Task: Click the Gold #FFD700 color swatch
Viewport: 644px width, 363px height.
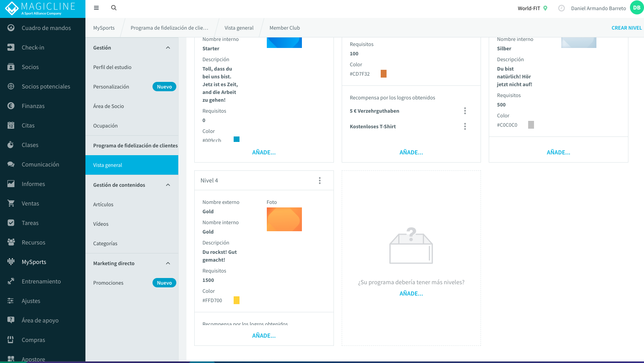Action: pos(236,300)
